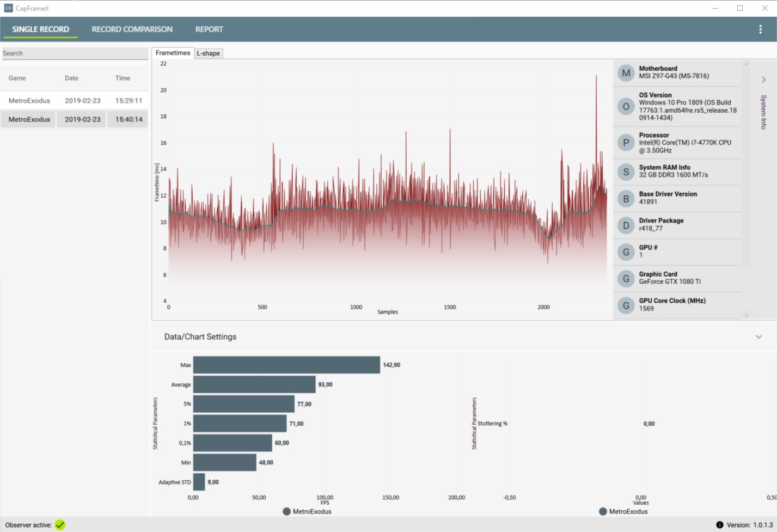Click the 'r418_77' driver package value

tap(651, 228)
